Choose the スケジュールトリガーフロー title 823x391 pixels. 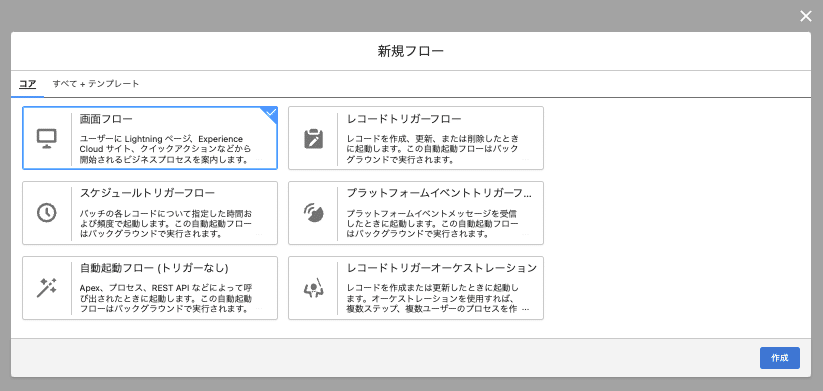147,193
